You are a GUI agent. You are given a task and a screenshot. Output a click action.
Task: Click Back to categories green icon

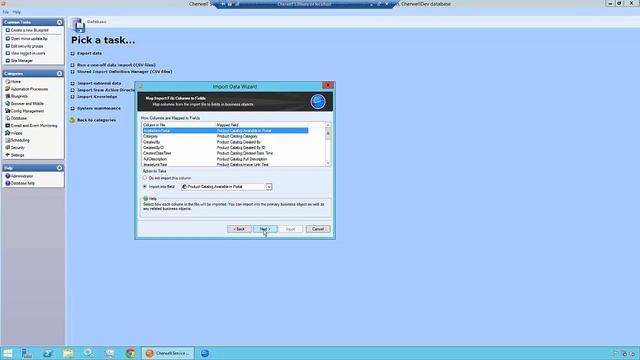click(72, 120)
